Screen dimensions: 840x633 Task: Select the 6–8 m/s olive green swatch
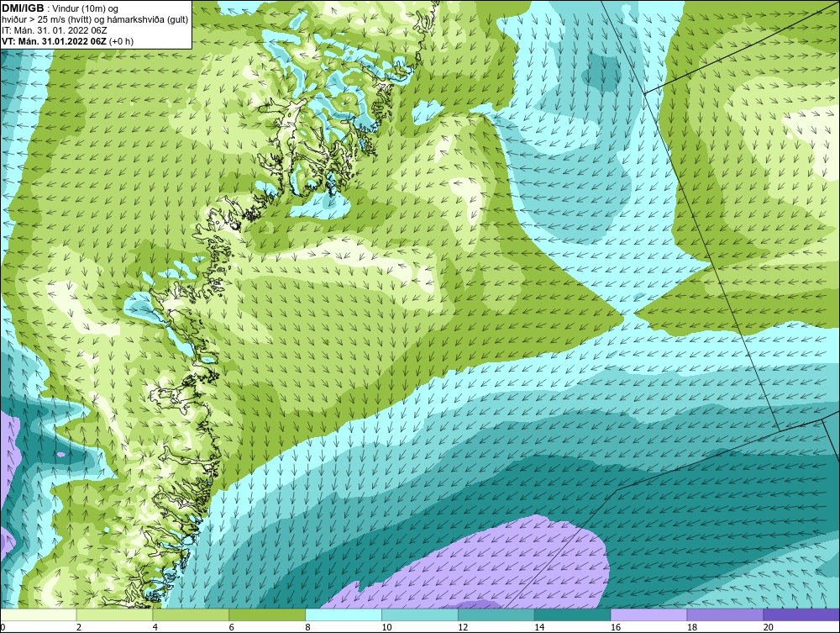267,615
